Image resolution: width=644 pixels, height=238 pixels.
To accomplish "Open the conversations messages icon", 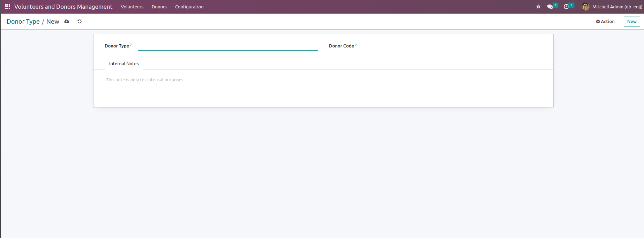I will coord(550,7).
